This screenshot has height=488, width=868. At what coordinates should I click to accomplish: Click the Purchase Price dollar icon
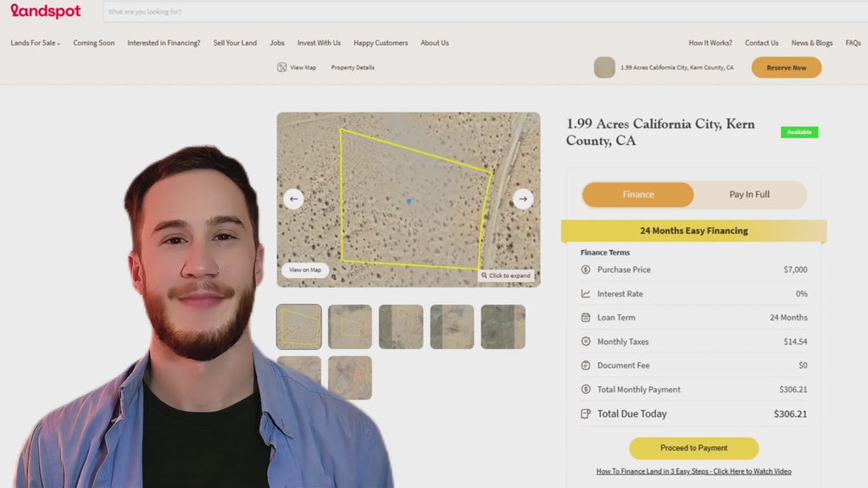tap(586, 269)
